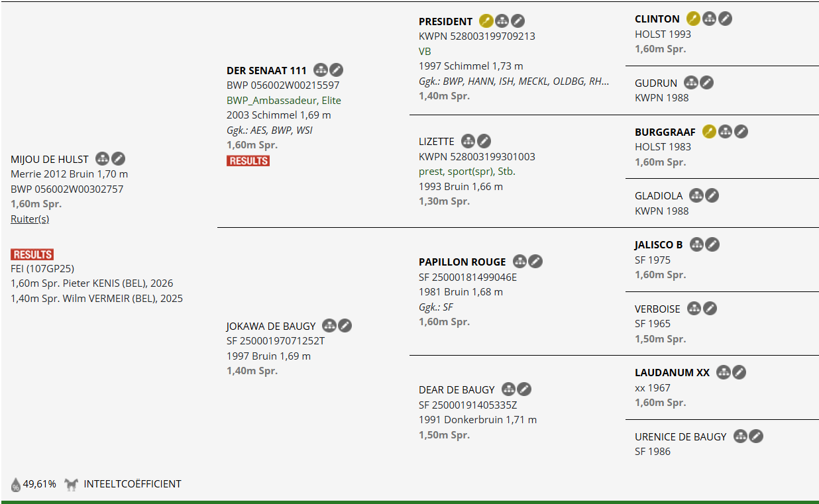Click the yellow stallion icon beside PRESIDENT

point(486,21)
